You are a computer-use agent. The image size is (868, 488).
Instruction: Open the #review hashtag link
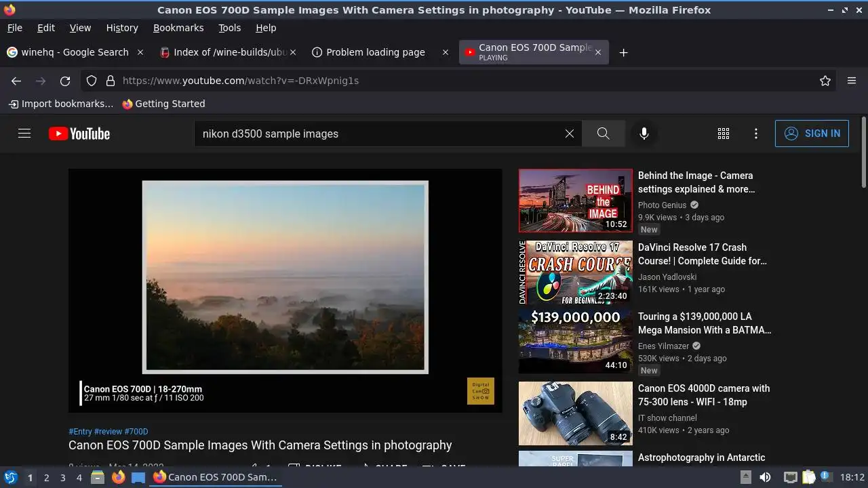(x=108, y=432)
